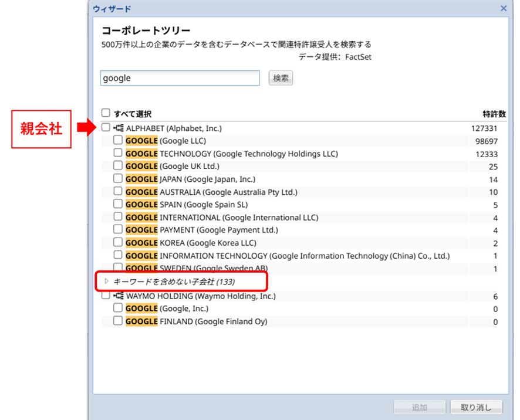The image size is (520, 420).
Task: Click GOOGLE FINLAND (Google Finland Oy) text
Action: tap(197, 321)
